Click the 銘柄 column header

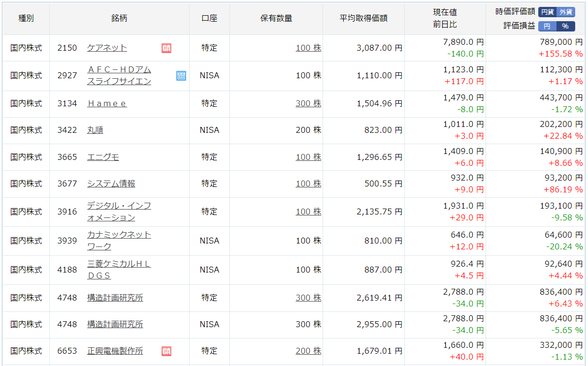(119, 18)
